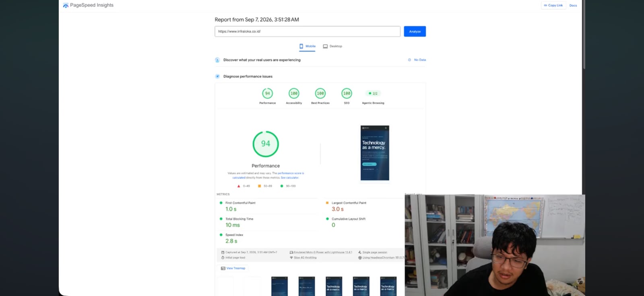Click the PageSpeed Insights logo icon

66,5
